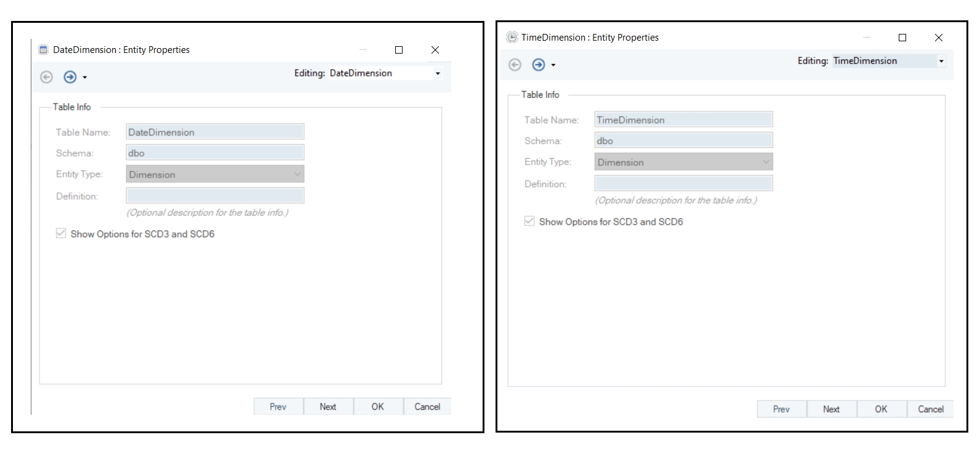This screenshot has width=980, height=456.
Task: Toggle SCD3 and SCD6 options in DateDimension
Action: pos(61,234)
